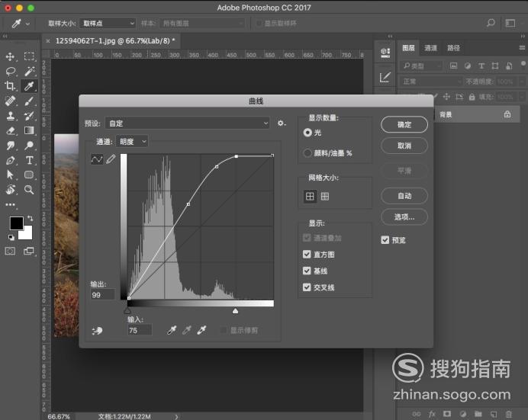The width and height of the screenshot is (528, 420).
Task: Open the Channel dropdown showing Lightness
Action: pyautogui.click(x=132, y=142)
